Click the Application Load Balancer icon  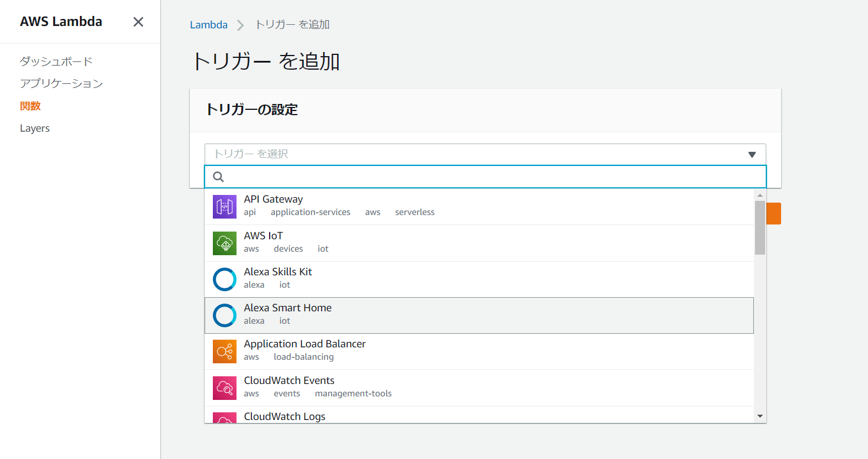point(225,351)
